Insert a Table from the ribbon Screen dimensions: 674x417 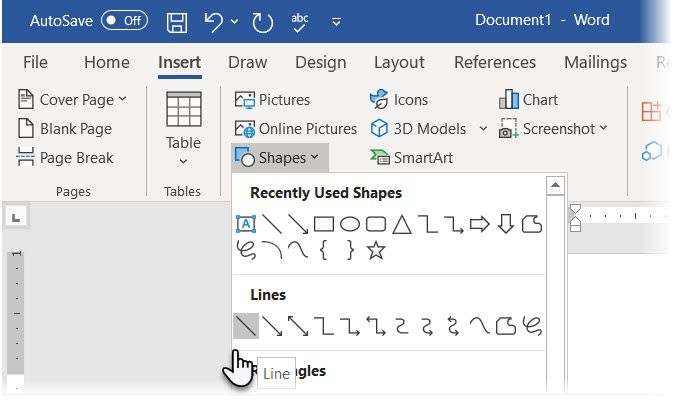point(183,125)
